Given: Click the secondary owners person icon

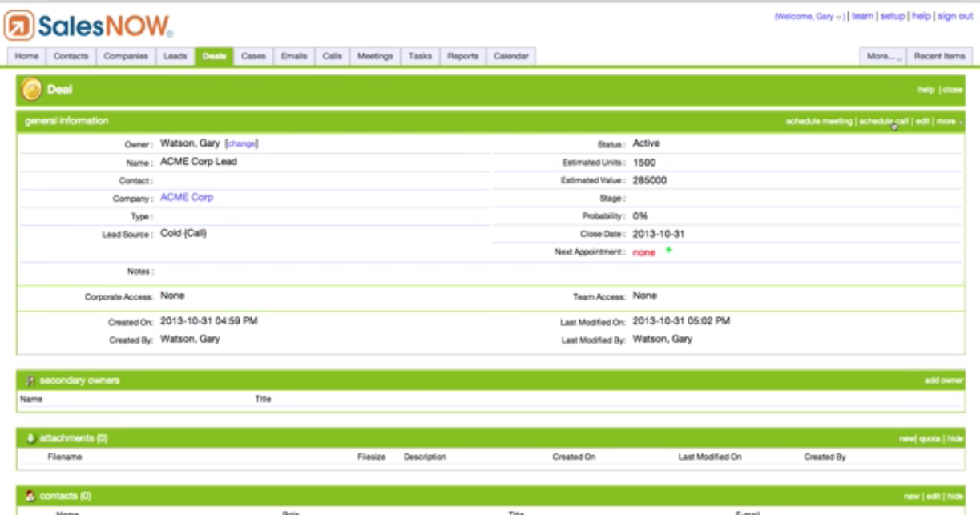Looking at the screenshot, I should click(30, 380).
